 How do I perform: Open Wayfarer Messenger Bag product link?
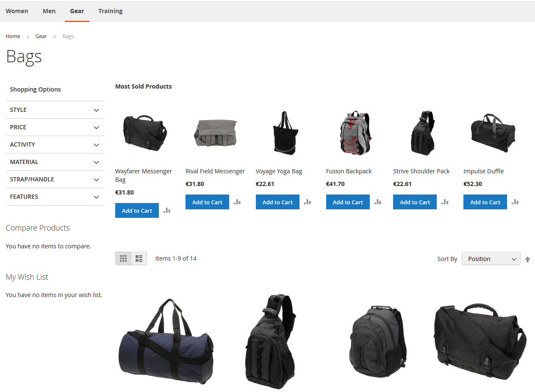pyautogui.click(x=144, y=175)
